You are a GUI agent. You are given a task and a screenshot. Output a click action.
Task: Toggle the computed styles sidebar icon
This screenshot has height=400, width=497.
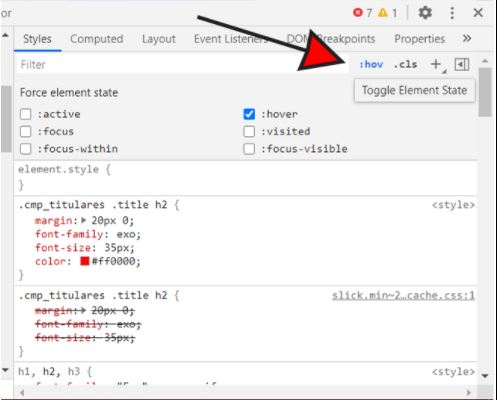(x=462, y=64)
